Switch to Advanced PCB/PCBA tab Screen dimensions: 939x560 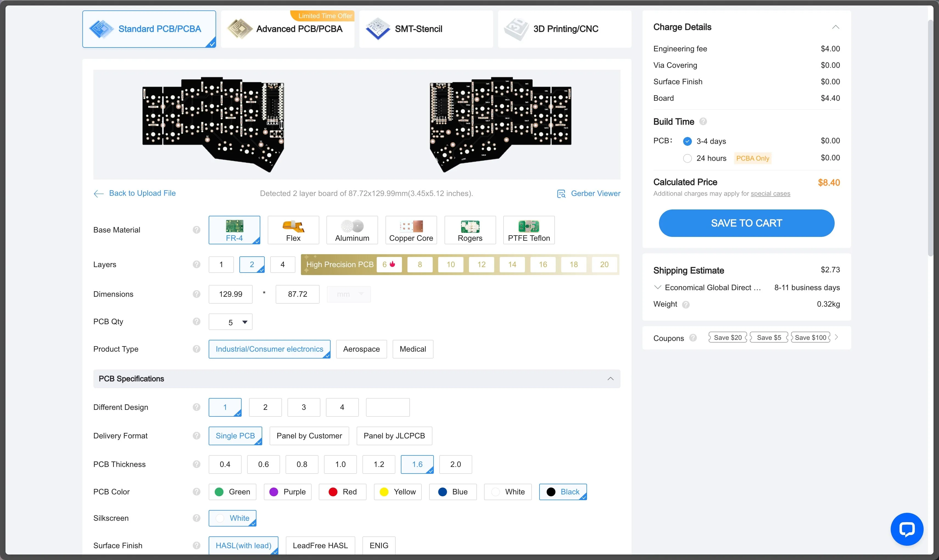pyautogui.click(x=287, y=29)
